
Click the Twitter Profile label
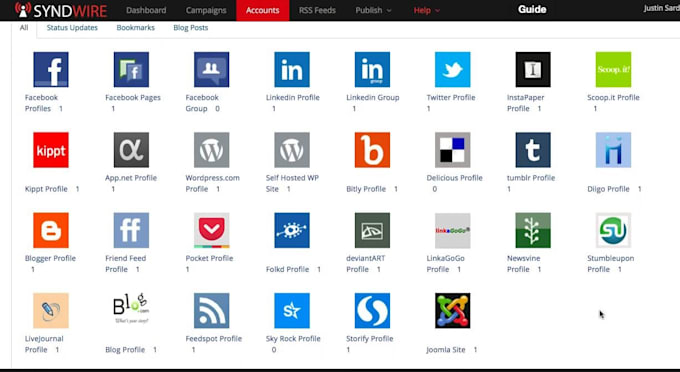coord(451,98)
